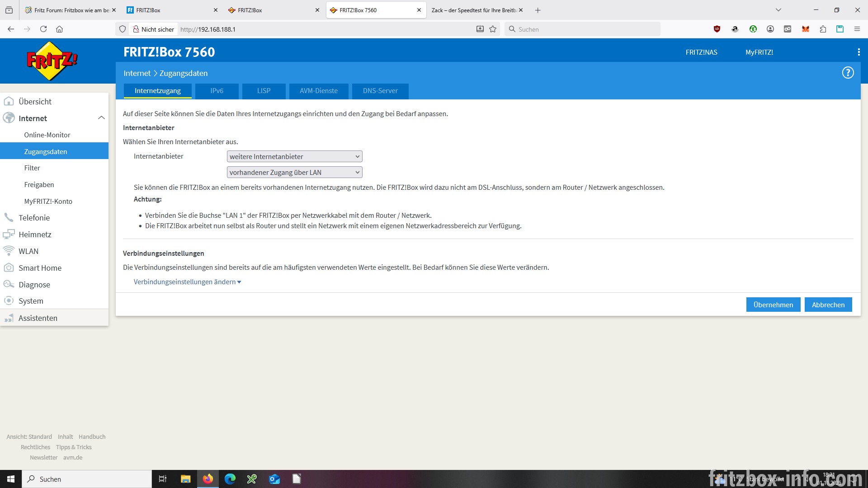868x488 pixels.
Task: Select Übersicht in the sidebar
Action: pyautogui.click(x=54, y=102)
